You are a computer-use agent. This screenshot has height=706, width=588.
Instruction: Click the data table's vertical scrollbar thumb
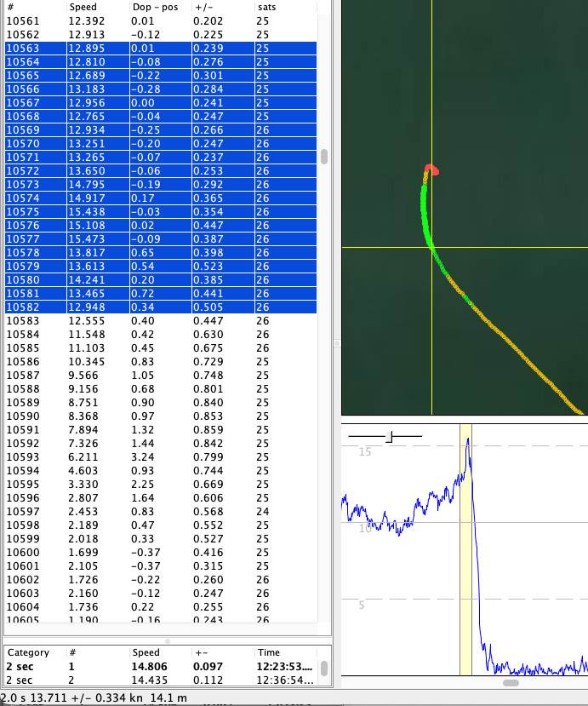pos(323,157)
